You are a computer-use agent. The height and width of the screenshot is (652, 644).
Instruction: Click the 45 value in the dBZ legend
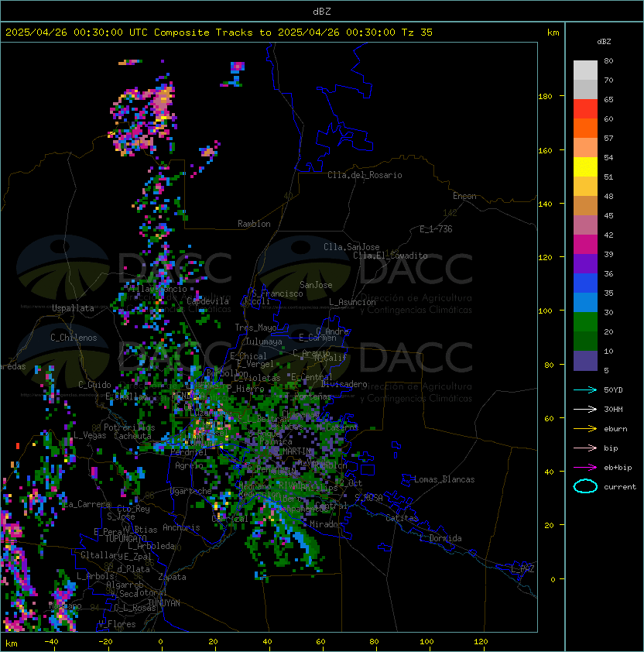[608, 216]
